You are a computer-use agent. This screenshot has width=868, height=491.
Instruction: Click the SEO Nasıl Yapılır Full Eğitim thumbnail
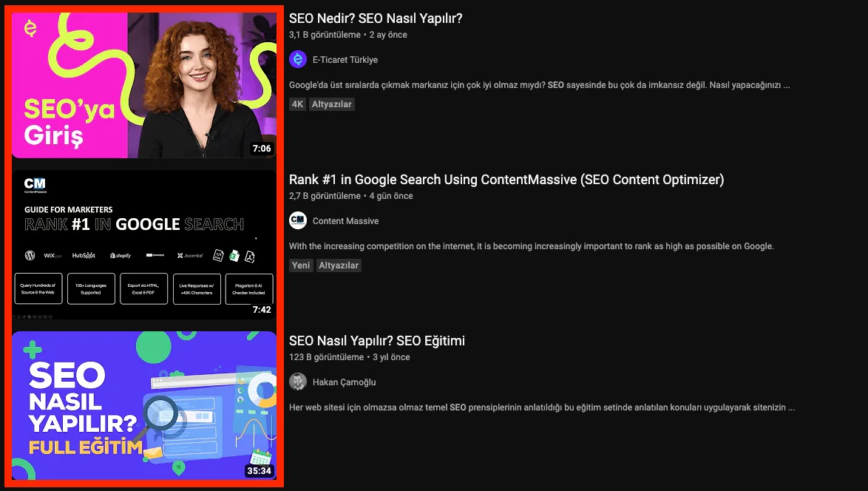click(144, 405)
